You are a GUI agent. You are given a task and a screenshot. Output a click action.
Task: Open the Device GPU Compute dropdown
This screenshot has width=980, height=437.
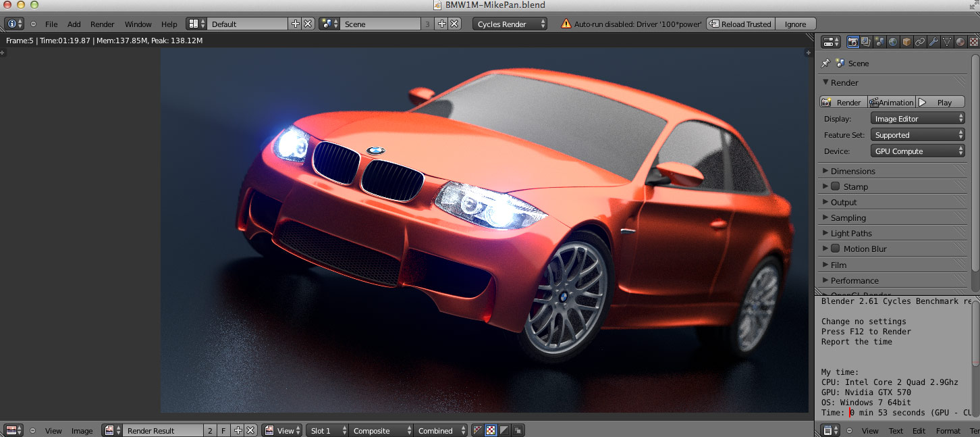tap(918, 151)
